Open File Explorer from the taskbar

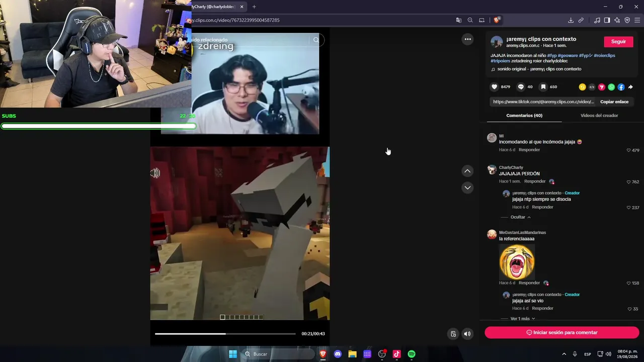point(353,354)
